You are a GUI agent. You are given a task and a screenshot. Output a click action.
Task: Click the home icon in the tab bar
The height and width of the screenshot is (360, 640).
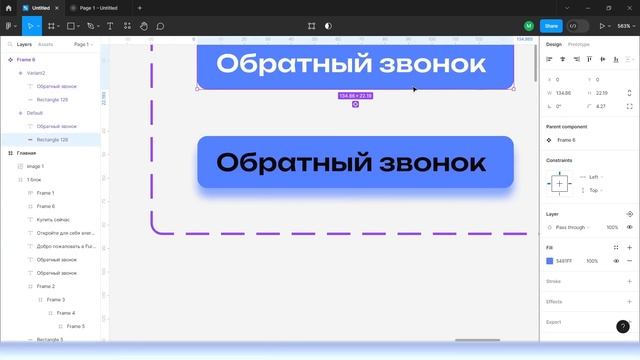9,8
